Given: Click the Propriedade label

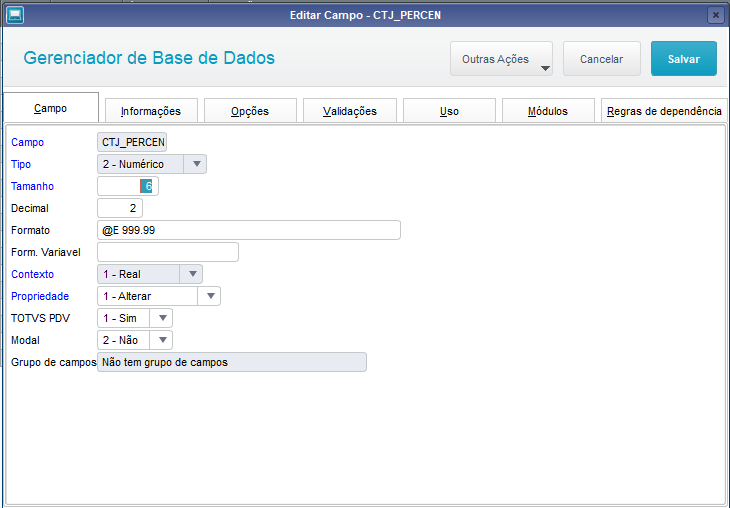Looking at the screenshot, I should [40, 296].
